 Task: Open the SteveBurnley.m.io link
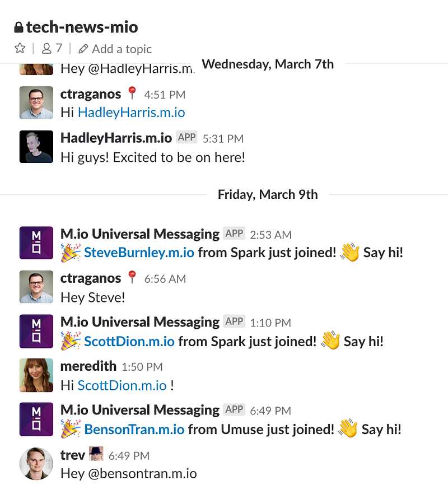click(x=139, y=253)
